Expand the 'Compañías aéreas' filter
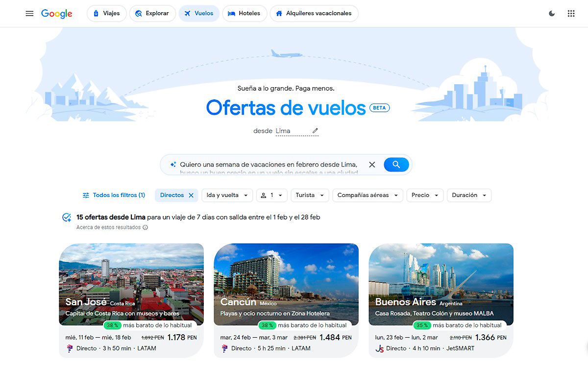Viewport: 588px width, 392px height. point(367,195)
